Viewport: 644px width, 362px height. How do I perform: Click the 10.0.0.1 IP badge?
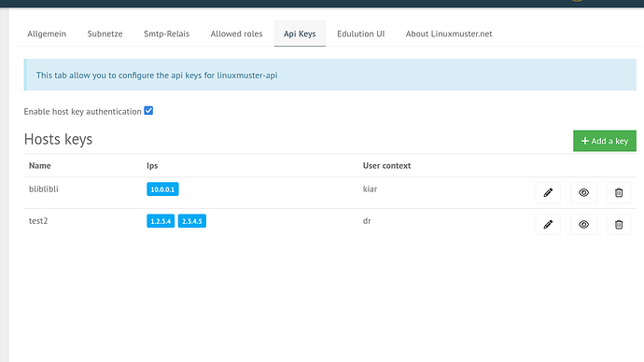pyautogui.click(x=162, y=189)
